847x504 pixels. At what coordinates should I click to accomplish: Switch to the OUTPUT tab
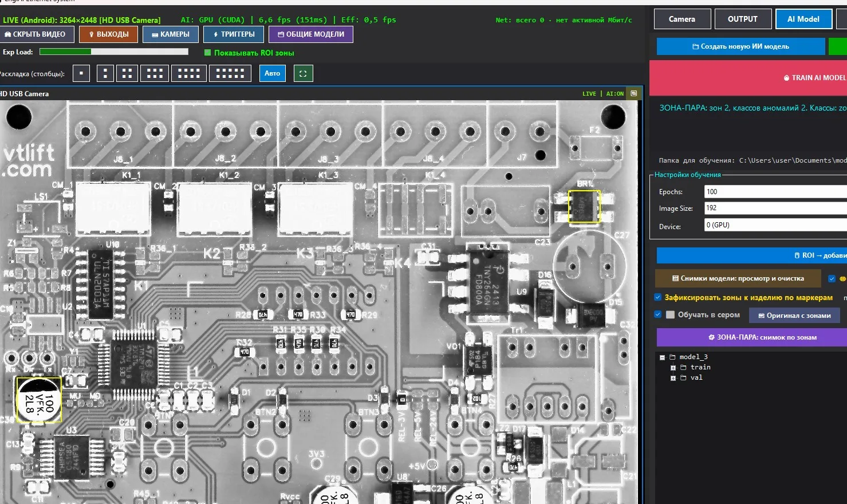(743, 19)
